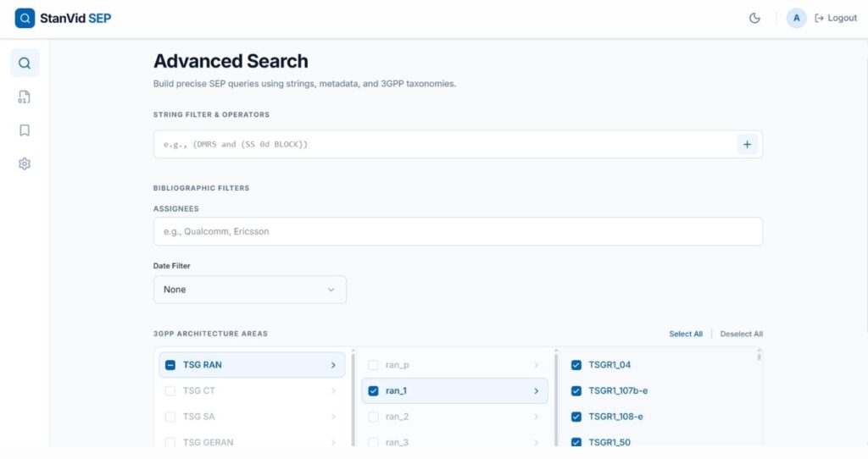Toggle the TSG RAN checkbox
868x459 pixels.
point(170,365)
